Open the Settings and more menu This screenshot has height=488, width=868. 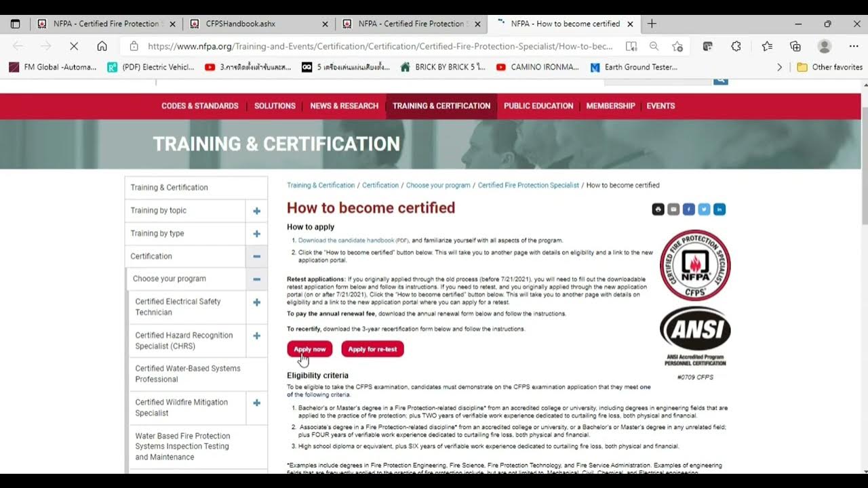(854, 46)
